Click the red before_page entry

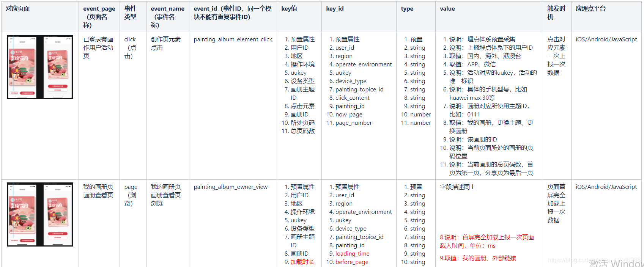[x=352, y=262]
